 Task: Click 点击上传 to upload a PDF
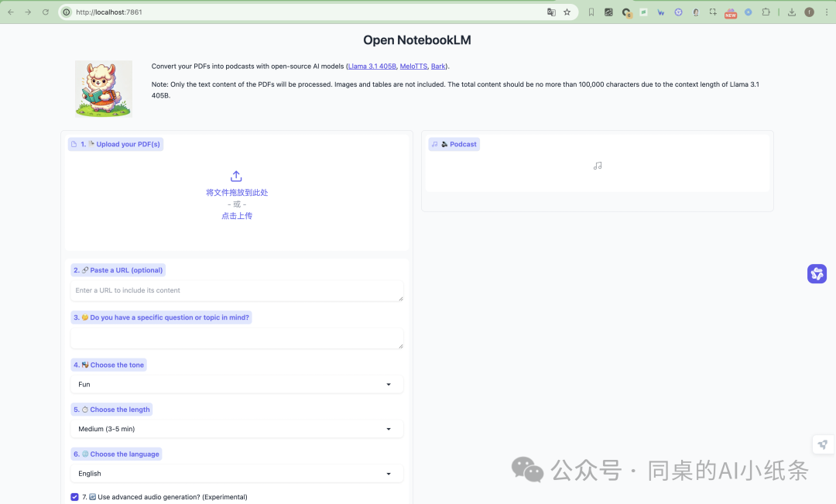click(237, 216)
